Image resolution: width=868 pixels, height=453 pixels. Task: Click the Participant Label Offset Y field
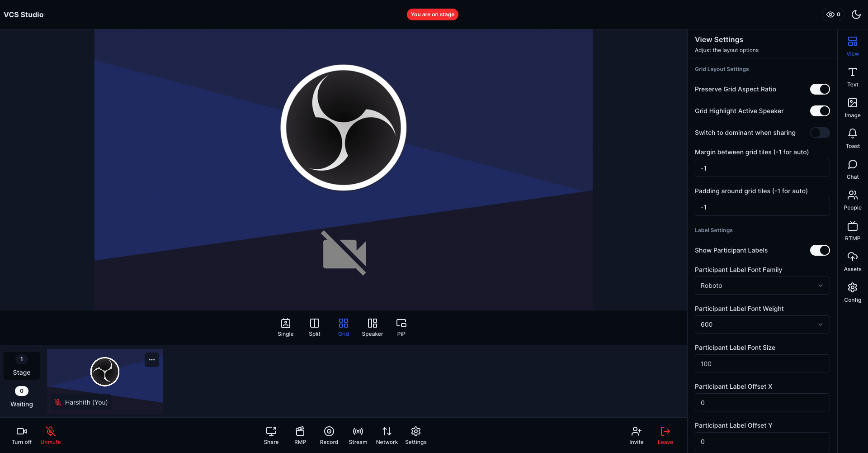(x=762, y=441)
